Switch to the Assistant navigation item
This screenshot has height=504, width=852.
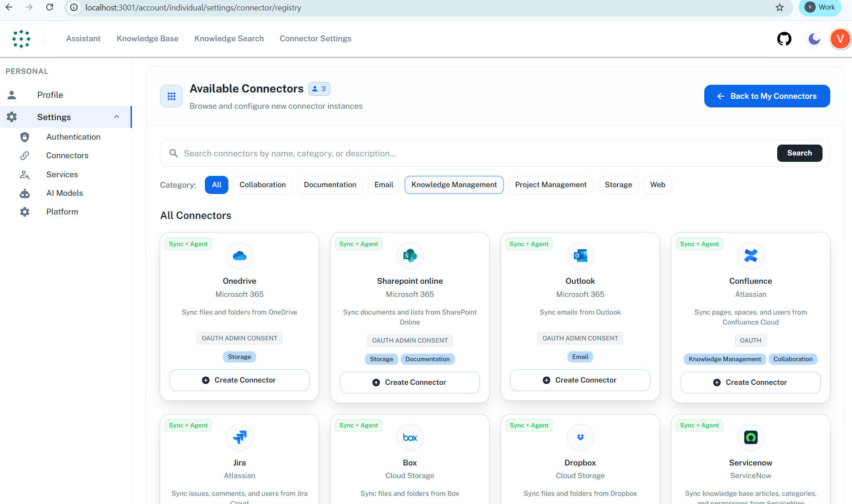83,39
